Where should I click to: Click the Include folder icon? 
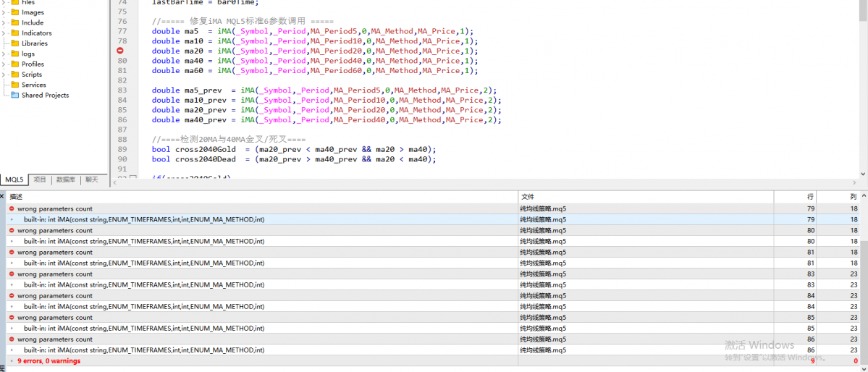click(15, 22)
